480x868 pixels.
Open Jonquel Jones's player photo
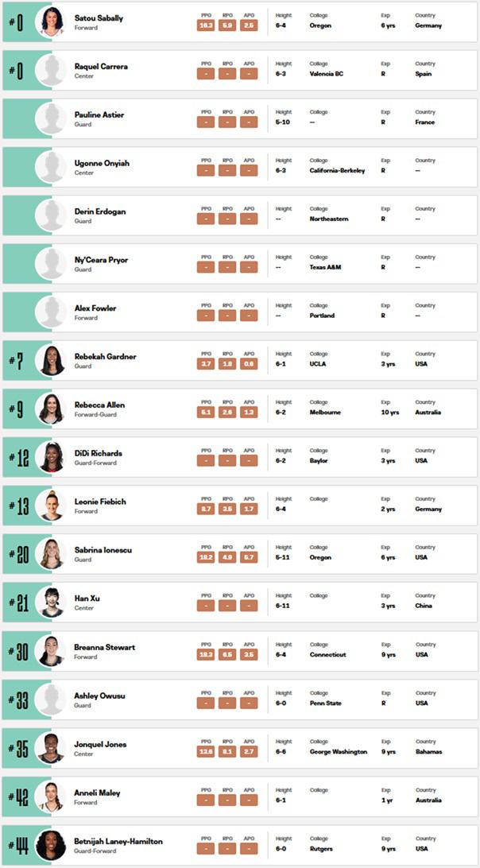coord(51,748)
